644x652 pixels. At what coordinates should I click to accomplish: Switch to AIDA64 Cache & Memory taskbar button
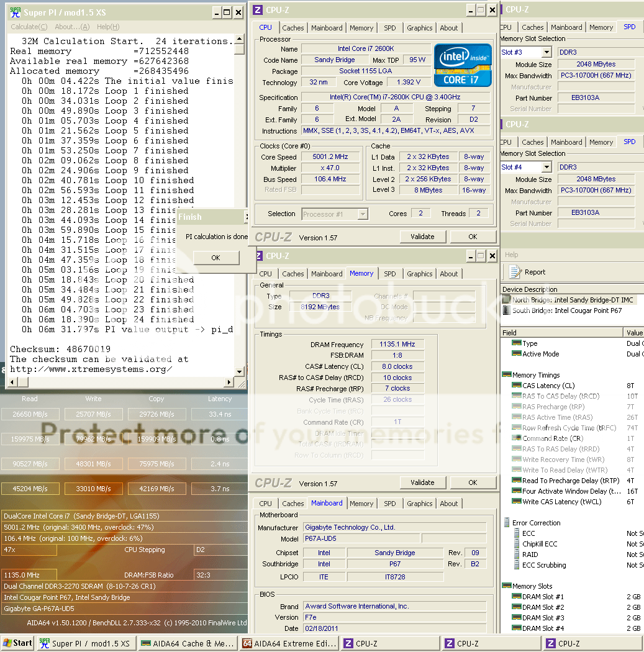tap(188, 643)
